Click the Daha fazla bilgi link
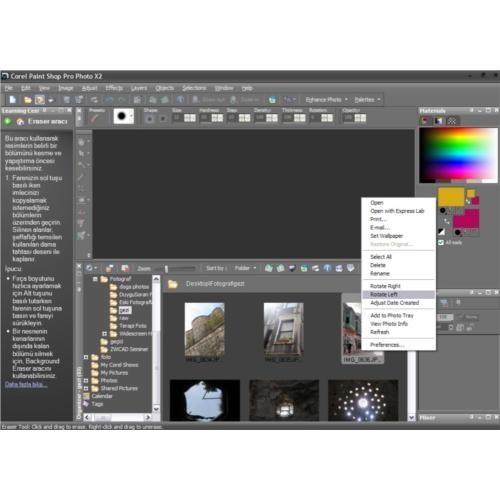 pos(26,385)
